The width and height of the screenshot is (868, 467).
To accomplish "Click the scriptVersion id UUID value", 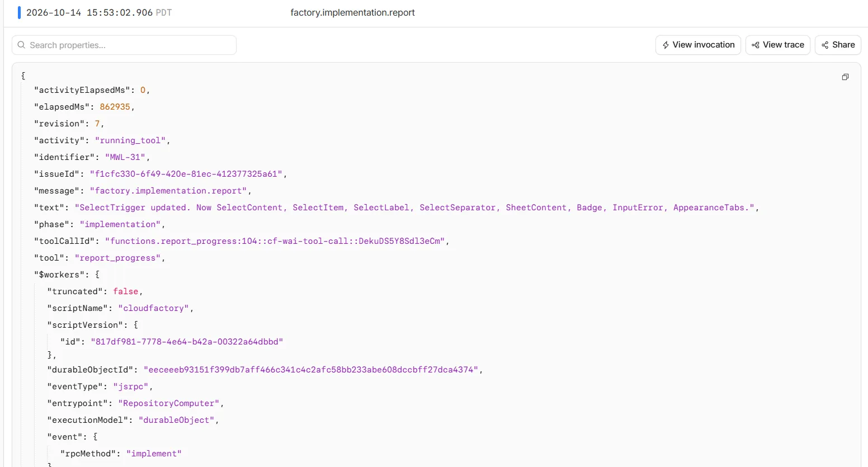I will 187,342.
